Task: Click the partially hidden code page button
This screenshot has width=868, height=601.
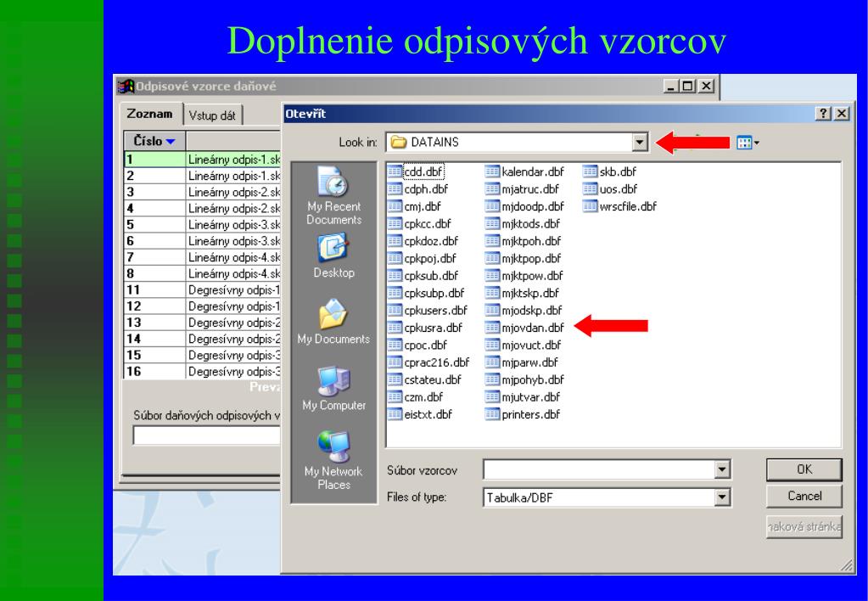Action: click(x=804, y=527)
